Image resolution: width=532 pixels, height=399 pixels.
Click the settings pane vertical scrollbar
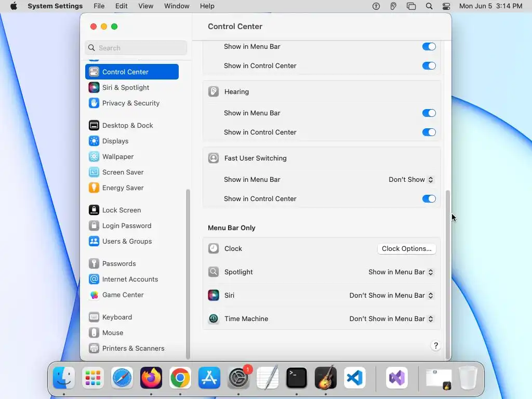[448, 274]
